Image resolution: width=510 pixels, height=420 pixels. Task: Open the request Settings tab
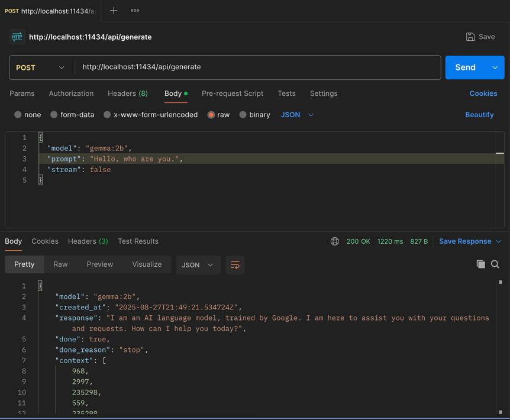(x=324, y=93)
